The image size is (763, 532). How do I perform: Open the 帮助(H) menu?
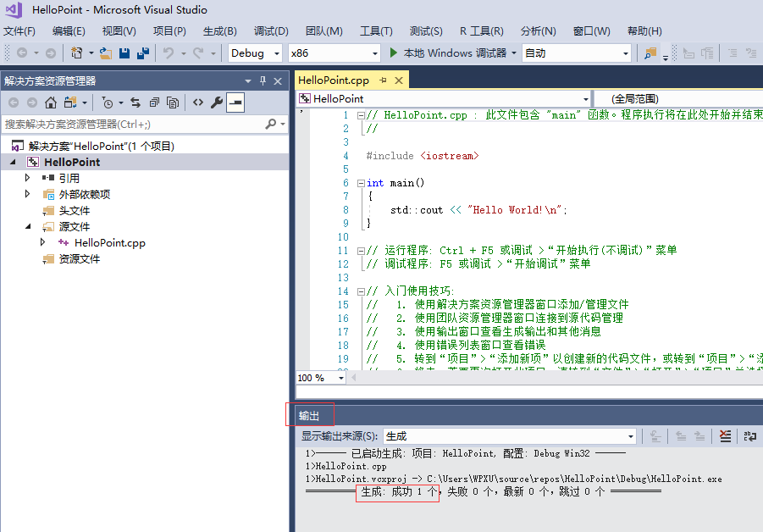(644, 31)
